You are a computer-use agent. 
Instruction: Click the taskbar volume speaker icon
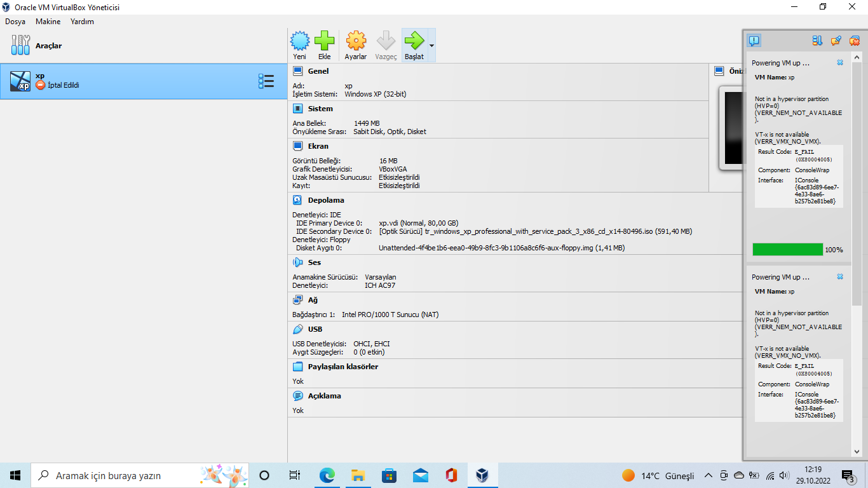click(784, 475)
